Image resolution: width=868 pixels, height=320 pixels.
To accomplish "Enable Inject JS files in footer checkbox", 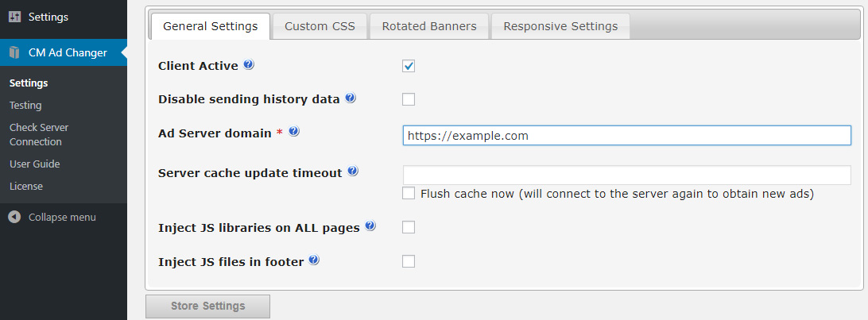I will (x=409, y=261).
